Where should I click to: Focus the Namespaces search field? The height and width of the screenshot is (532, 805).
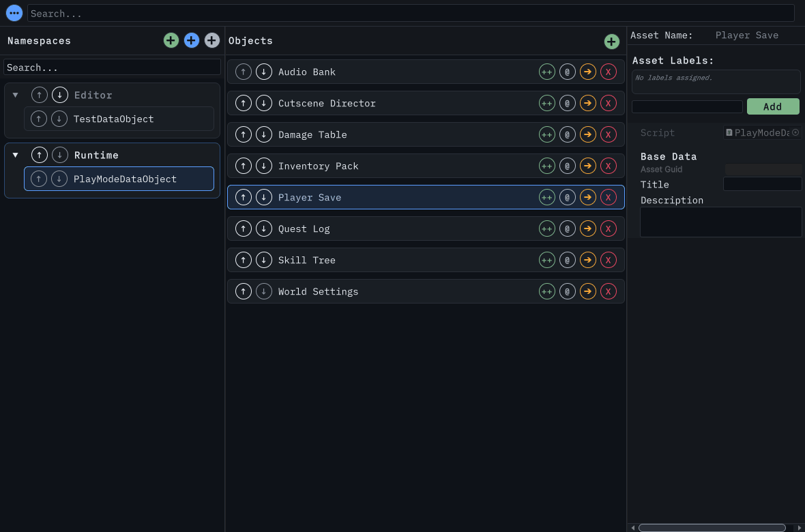pyautogui.click(x=112, y=68)
